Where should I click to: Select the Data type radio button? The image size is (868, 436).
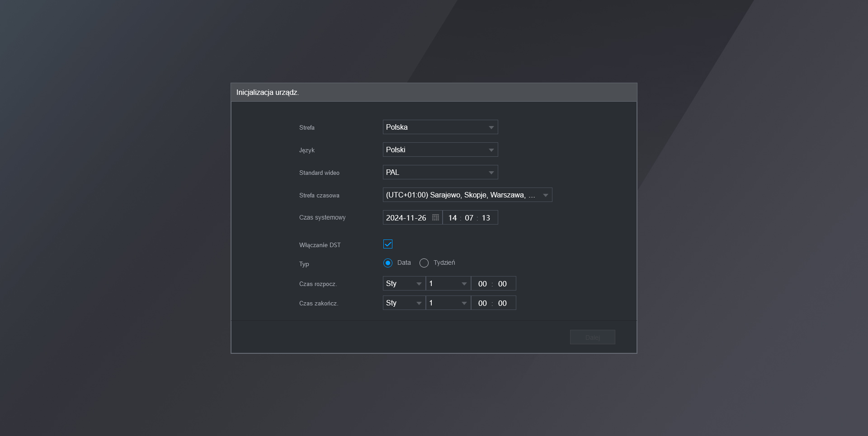point(388,263)
